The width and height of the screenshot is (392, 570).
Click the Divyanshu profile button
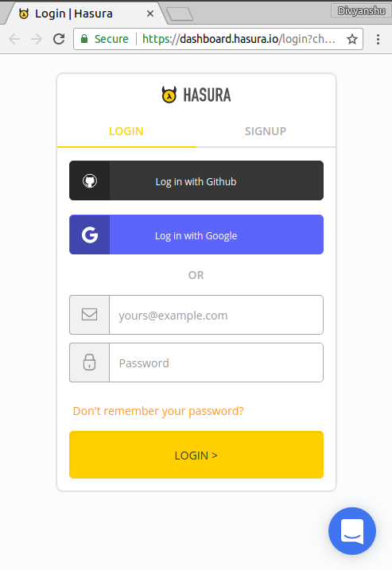pyautogui.click(x=361, y=10)
